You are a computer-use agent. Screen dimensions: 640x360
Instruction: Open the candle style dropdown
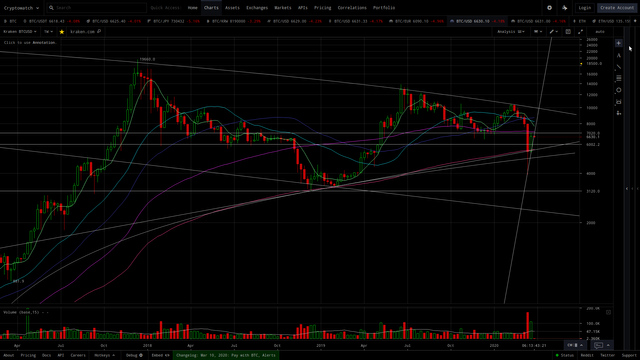(x=538, y=31)
